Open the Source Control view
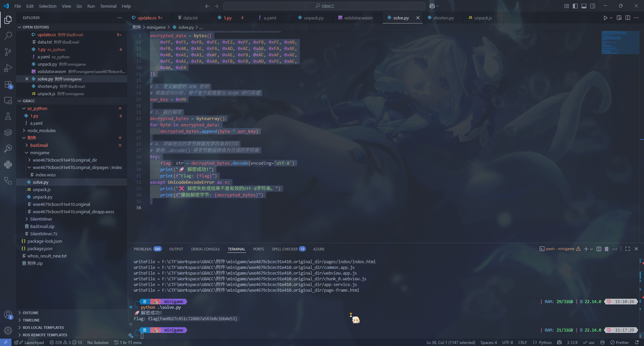 (8, 52)
